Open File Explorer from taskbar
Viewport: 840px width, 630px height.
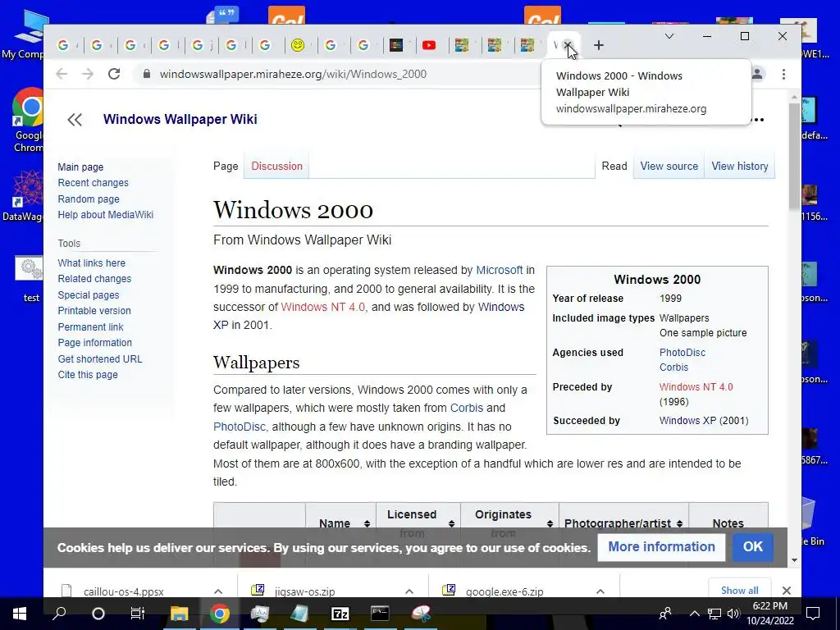pos(179,614)
